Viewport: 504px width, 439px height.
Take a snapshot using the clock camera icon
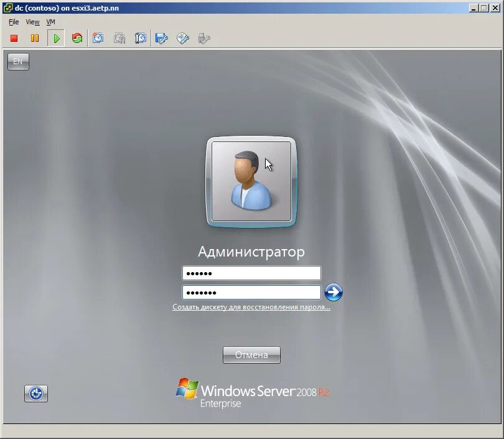coord(98,38)
